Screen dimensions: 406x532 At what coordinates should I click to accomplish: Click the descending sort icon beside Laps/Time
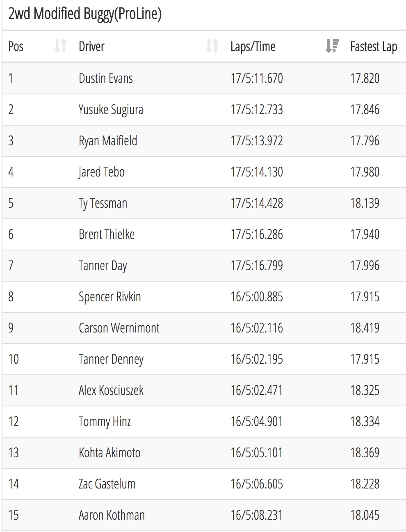pyautogui.click(x=332, y=46)
